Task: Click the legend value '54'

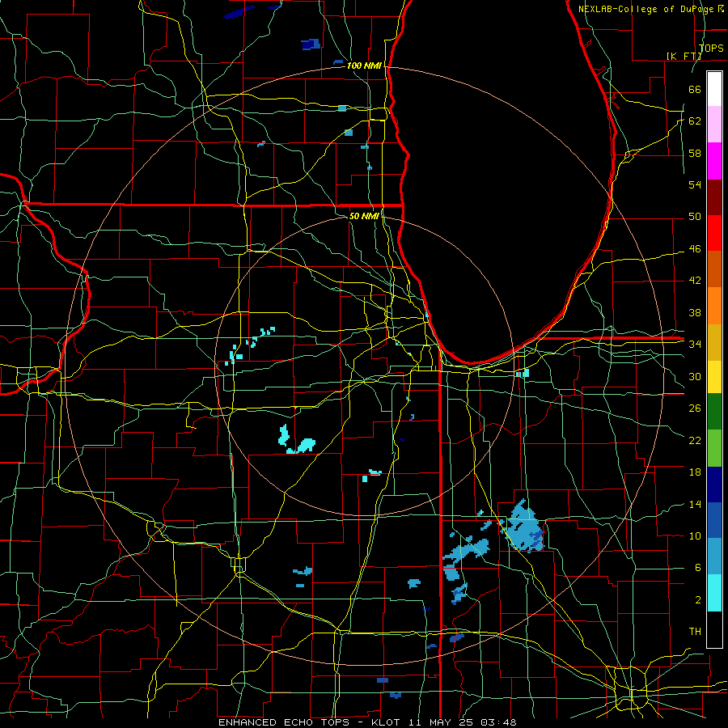Action: pos(695,184)
